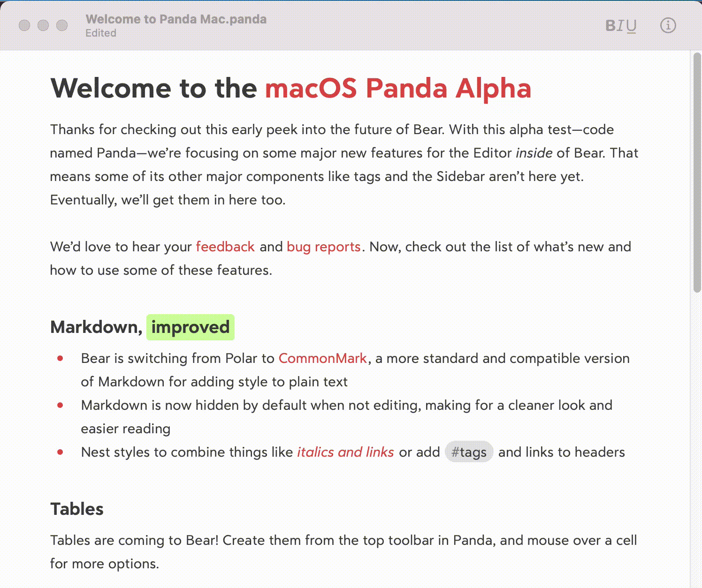The width and height of the screenshot is (702, 588).
Task: Open the BIU text formatting menu
Action: pos(621,26)
